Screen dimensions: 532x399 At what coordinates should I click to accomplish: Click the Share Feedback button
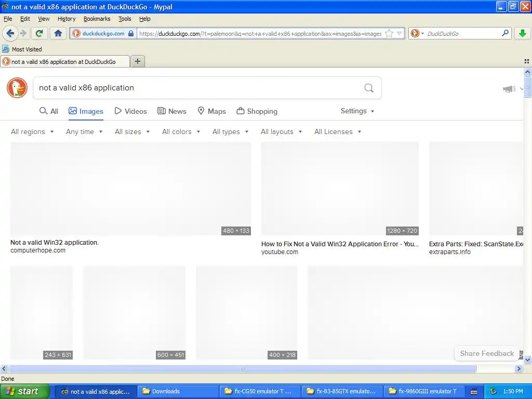(x=487, y=353)
